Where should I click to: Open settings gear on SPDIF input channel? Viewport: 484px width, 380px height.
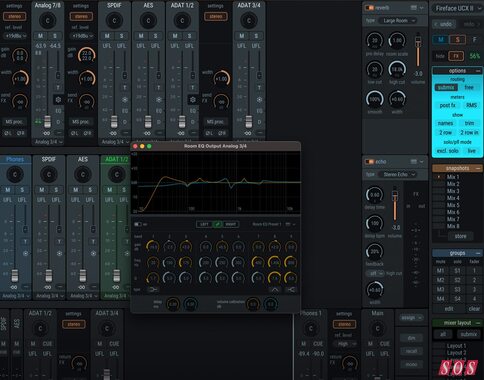coord(125,99)
